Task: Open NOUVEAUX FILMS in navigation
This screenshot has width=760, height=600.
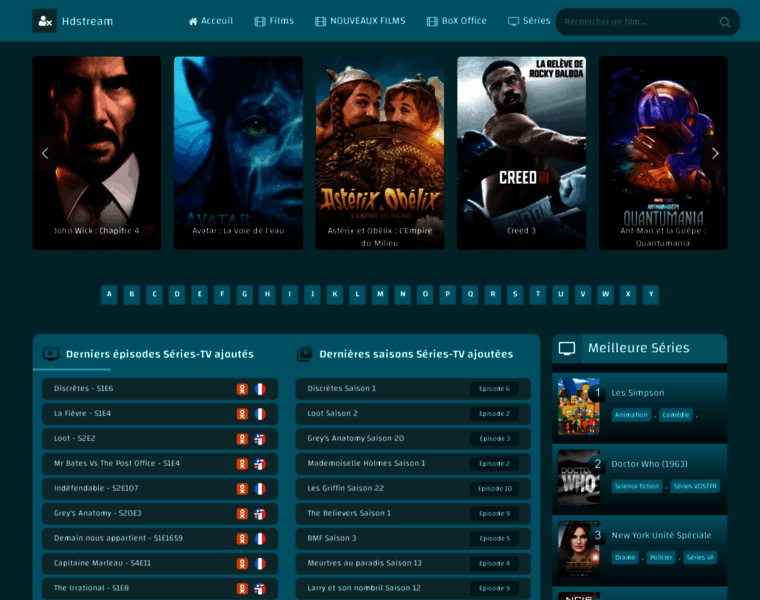Action: [360, 21]
